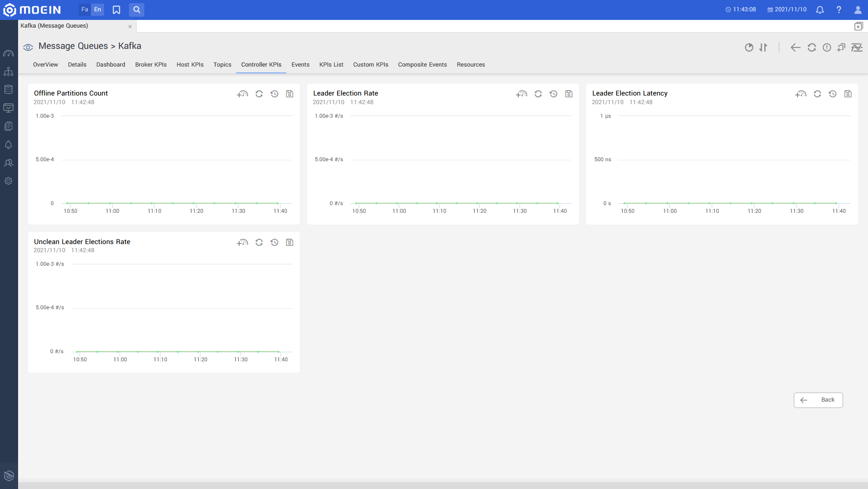Open the alerts bell sidebar icon
The height and width of the screenshot is (489, 868).
9,144
